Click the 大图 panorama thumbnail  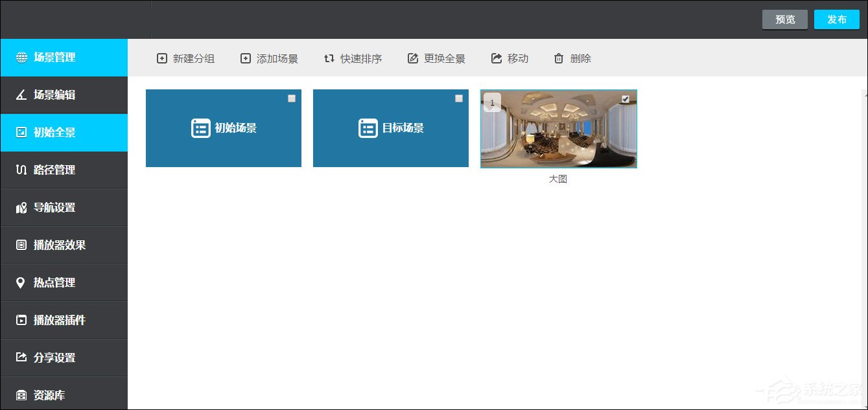pos(558,129)
